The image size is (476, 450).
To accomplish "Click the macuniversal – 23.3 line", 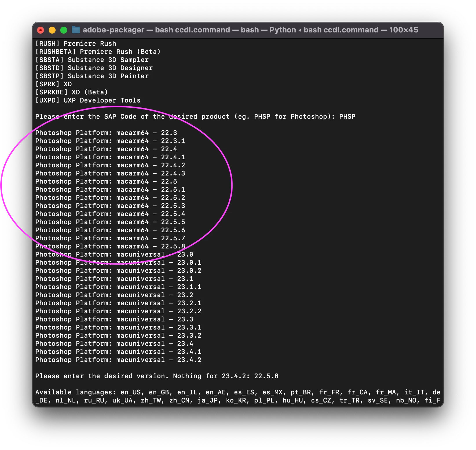I will click(x=114, y=319).
